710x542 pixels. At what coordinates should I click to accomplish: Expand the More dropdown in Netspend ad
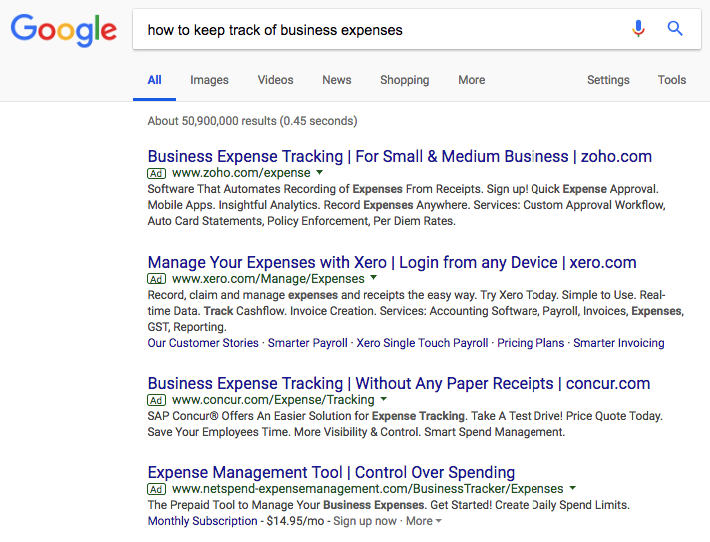pos(423,521)
